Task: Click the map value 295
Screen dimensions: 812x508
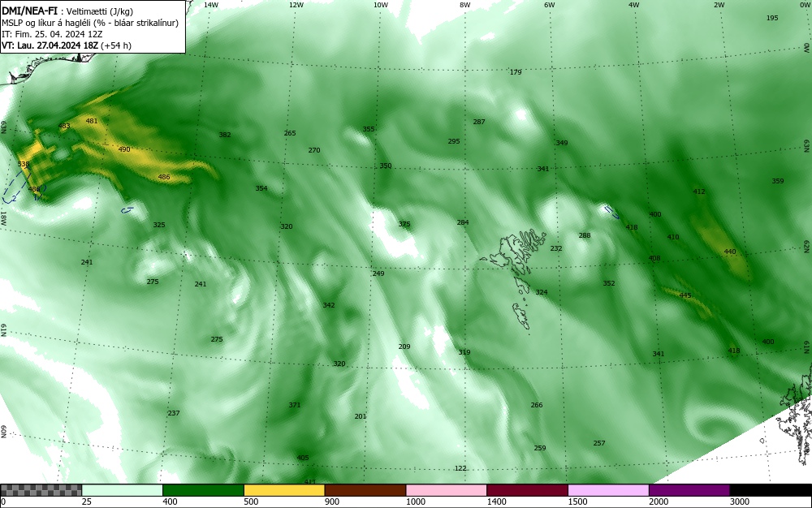Action: pos(454,141)
